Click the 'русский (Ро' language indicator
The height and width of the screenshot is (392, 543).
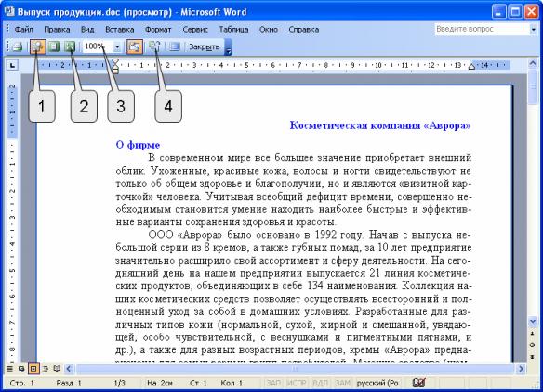click(x=377, y=383)
